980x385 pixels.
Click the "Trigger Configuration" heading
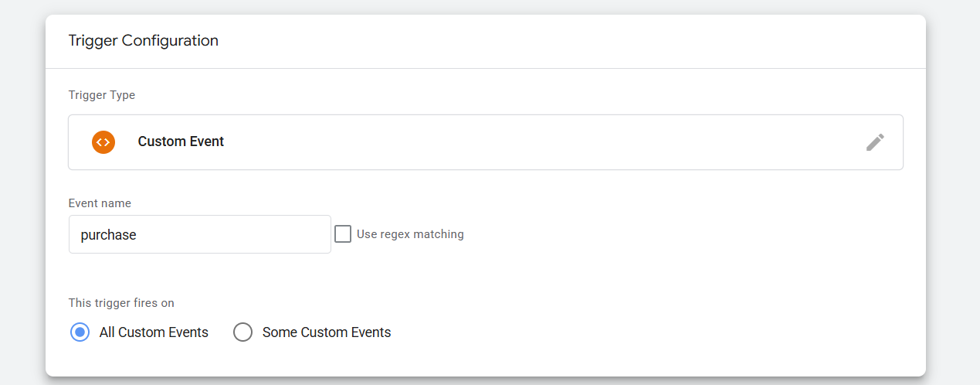click(143, 41)
